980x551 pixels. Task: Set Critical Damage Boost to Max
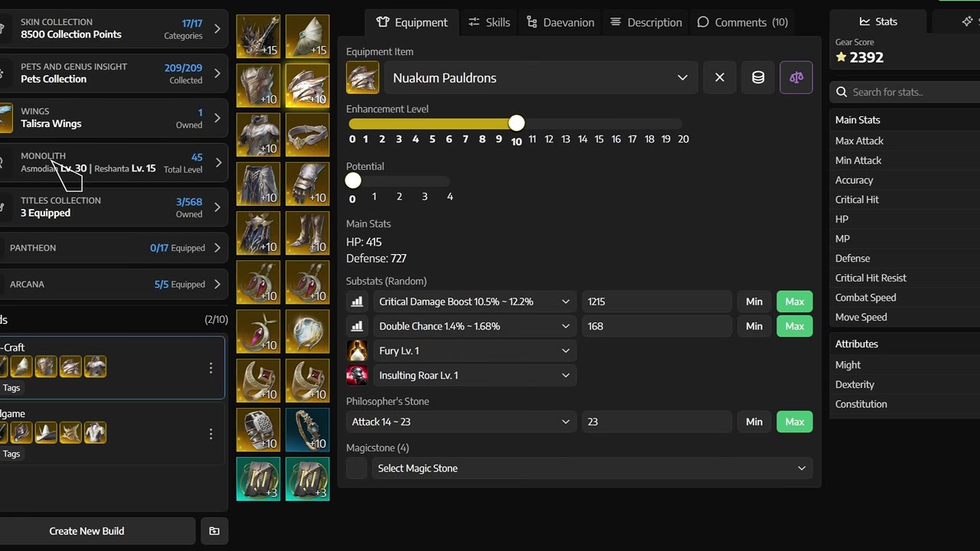pos(795,302)
